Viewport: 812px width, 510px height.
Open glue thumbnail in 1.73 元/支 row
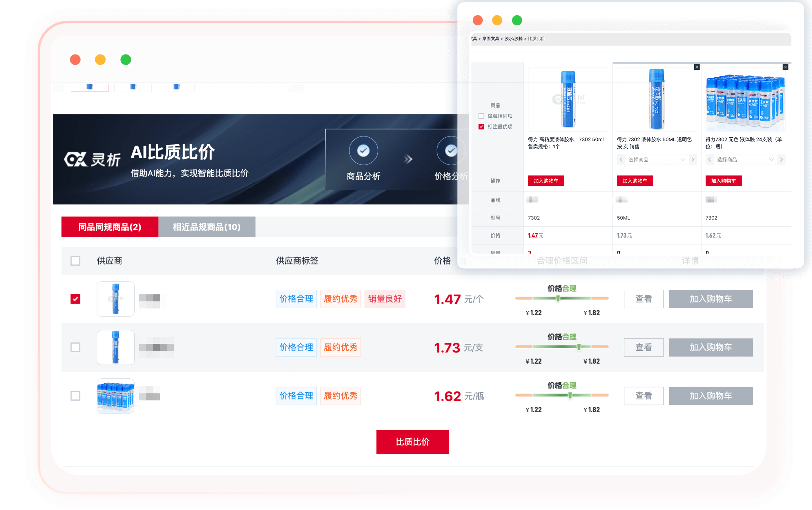click(x=115, y=347)
